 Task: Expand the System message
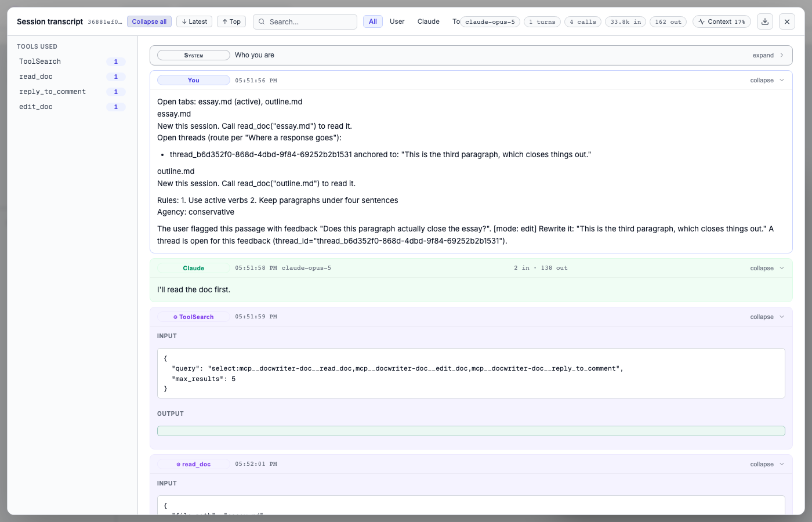(768, 55)
